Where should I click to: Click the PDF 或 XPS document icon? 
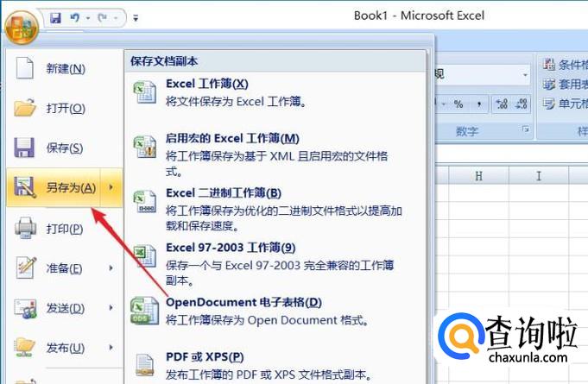coord(145,365)
